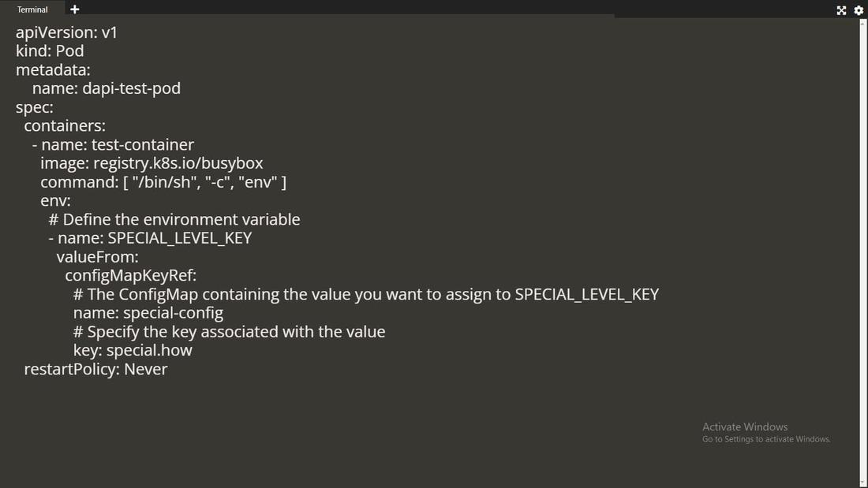Click the registry.k8s.io/busybox image text
This screenshot has width=868, height=488.
[178, 163]
